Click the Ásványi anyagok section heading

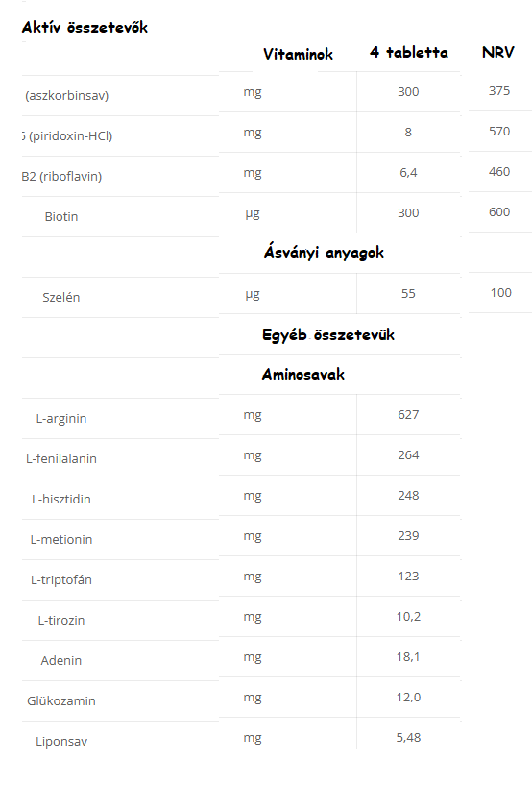point(324,253)
